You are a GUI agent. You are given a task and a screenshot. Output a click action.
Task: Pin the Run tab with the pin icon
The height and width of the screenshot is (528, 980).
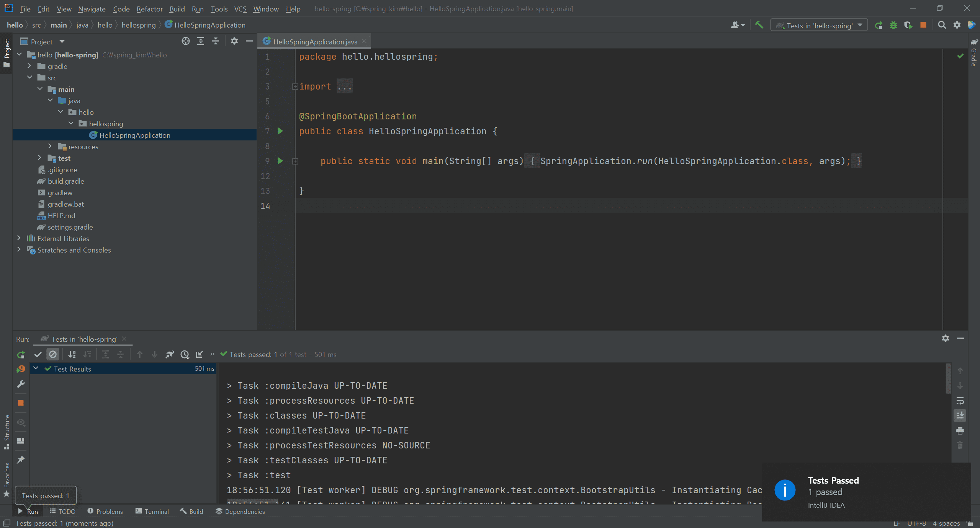[21, 460]
